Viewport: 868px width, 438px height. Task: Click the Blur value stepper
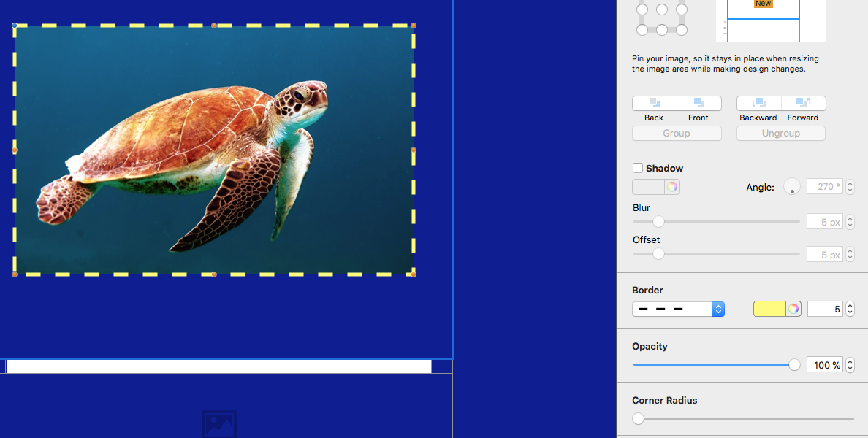850,222
